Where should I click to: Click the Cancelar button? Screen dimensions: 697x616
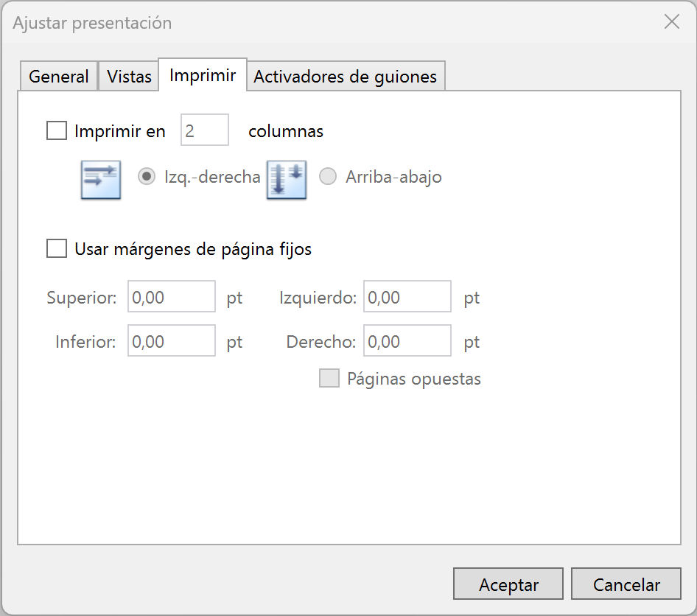[x=626, y=585]
